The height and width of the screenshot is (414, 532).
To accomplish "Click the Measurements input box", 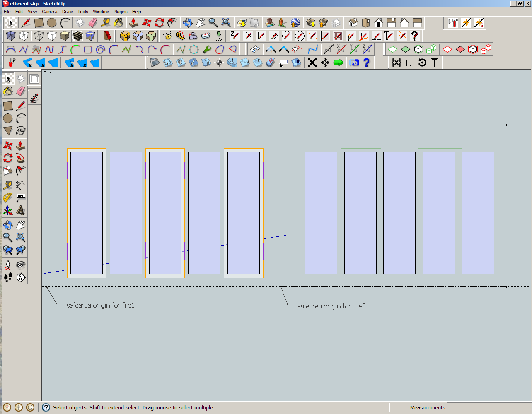I will 488,408.
